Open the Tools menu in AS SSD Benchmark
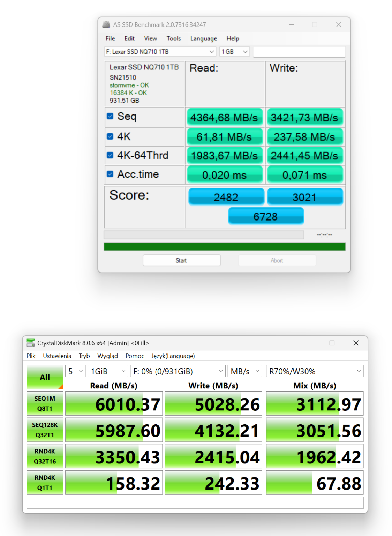 coord(173,38)
